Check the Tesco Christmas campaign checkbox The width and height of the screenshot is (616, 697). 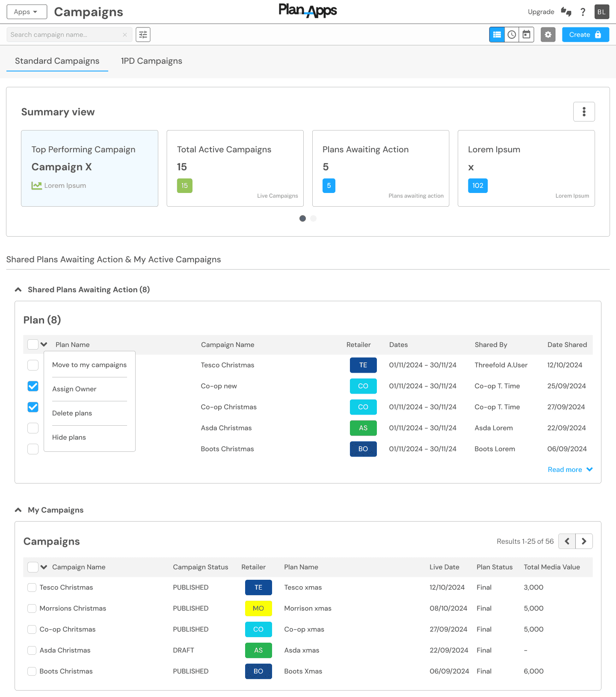click(32, 587)
